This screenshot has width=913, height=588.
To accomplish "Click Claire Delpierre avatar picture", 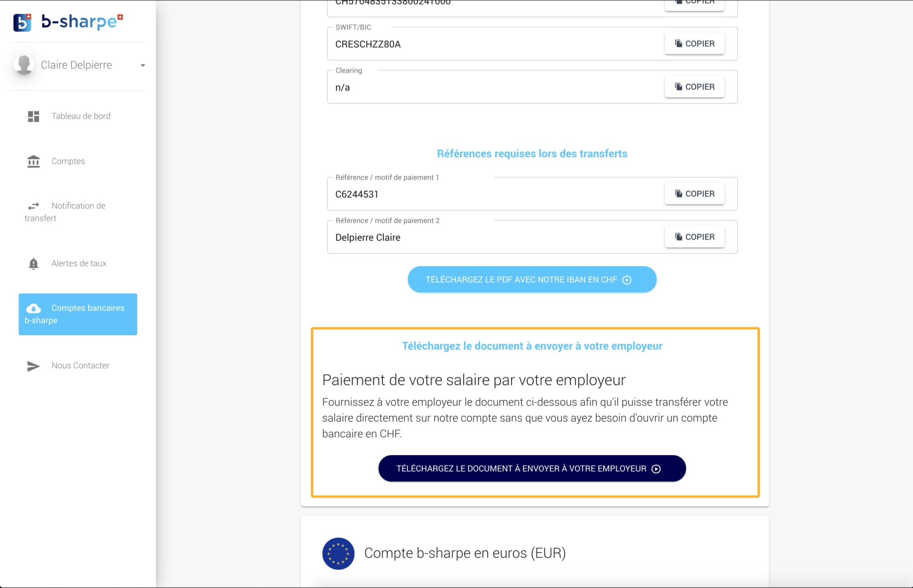I will [x=24, y=65].
